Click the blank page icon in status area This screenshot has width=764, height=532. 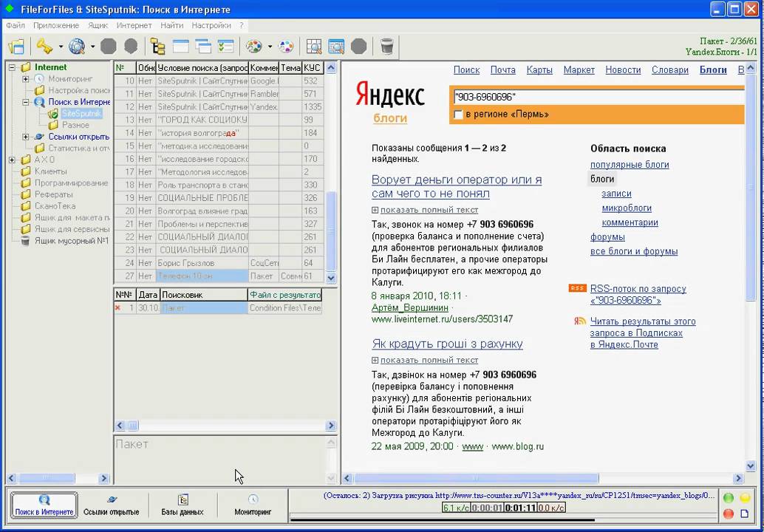[745, 514]
